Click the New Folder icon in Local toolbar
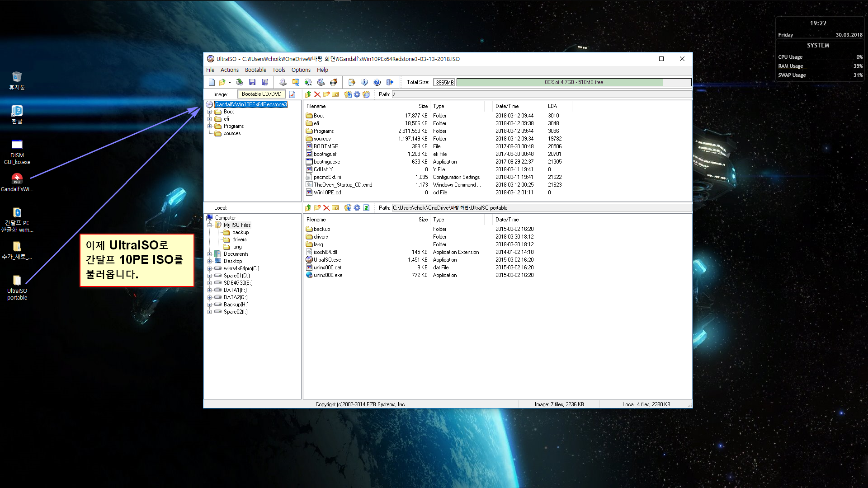868x488 pixels. (317, 208)
